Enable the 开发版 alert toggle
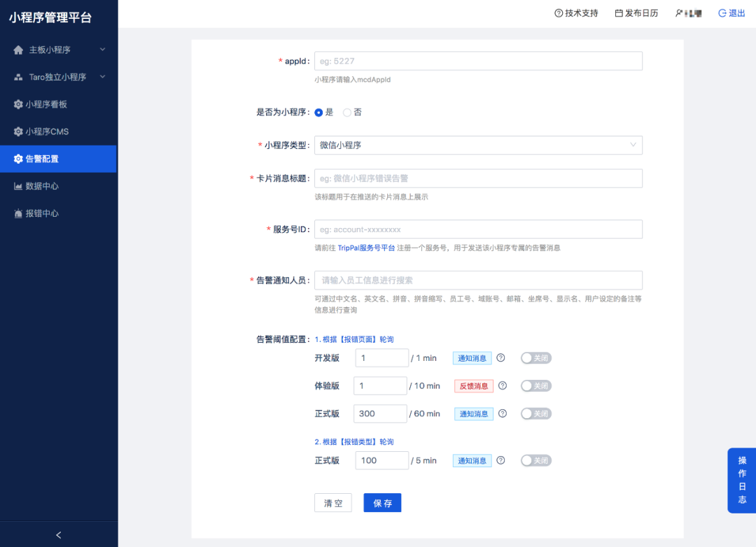 point(535,358)
